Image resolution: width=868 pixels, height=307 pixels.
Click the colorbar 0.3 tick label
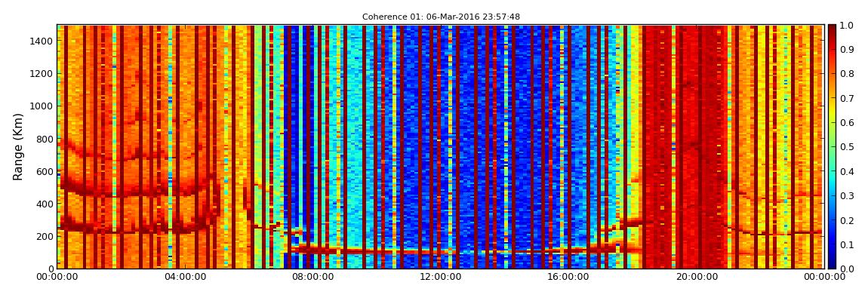pyautogui.click(x=848, y=196)
